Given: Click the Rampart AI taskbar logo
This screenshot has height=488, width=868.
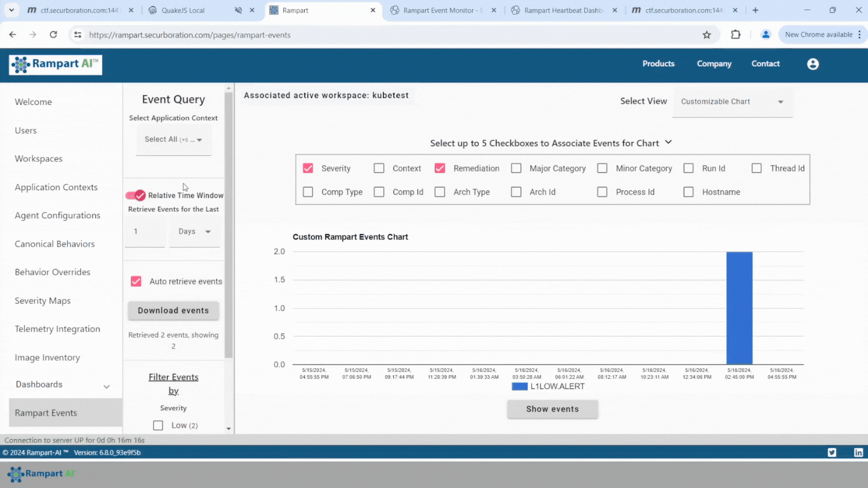Looking at the screenshot, I should tap(41, 474).
